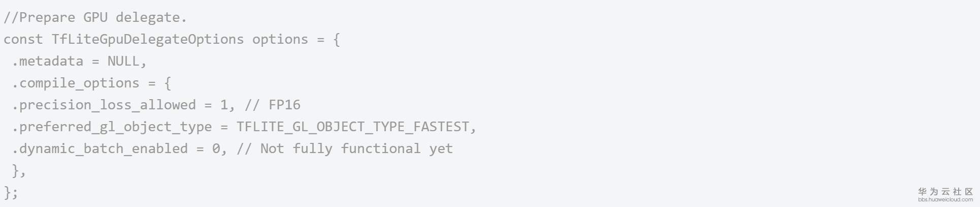Click the ".compile_options" field
Viewport: 980px width, 207px height.
click(x=76, y=83)
